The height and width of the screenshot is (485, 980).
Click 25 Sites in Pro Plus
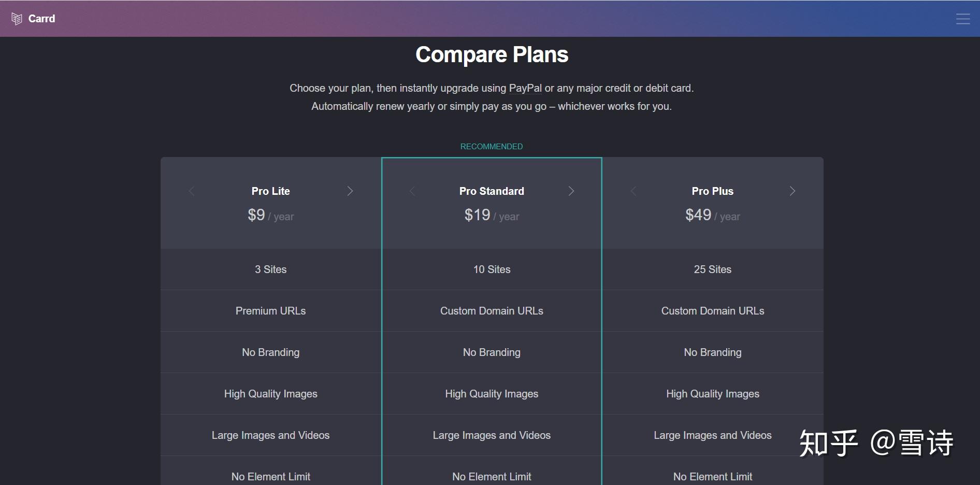[x=712, y=269]
